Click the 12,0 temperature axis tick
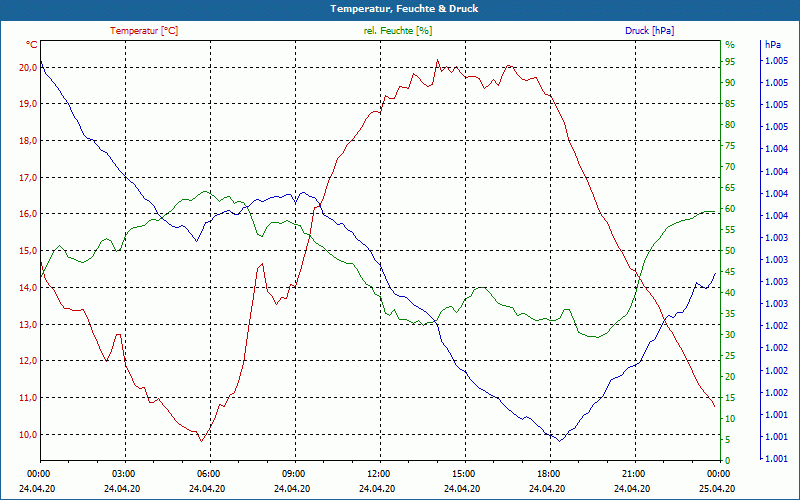The height and width of the screenshot is (500, 800). click(30, 361)
